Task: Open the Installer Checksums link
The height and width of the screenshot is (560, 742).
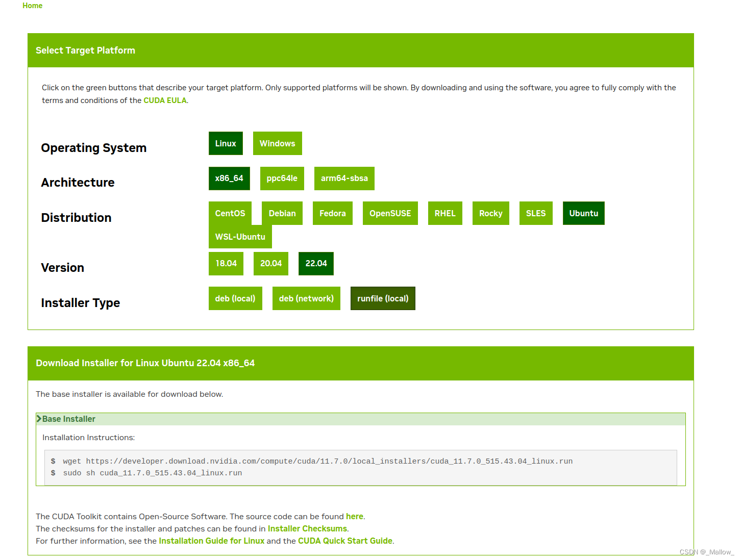Action: 307,529
